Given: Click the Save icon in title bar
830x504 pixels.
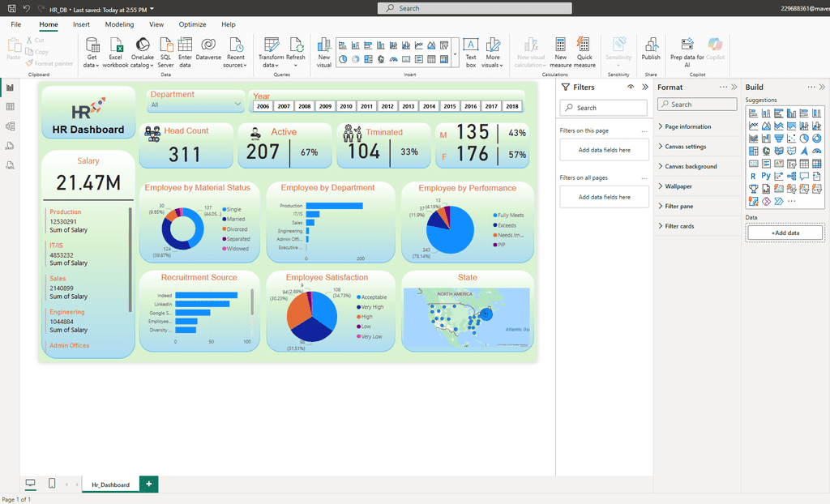Looking at the screenshot, I should [x=11, y=8].
